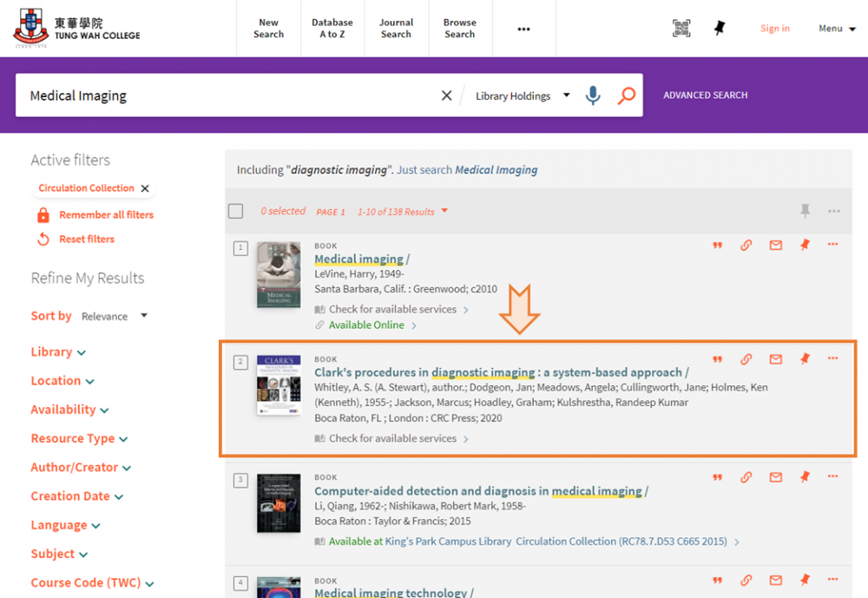The height and width of the screenshot is (598, 868).
Task: Submit search with the magnifying glass
Action: (x=627, y=95)
